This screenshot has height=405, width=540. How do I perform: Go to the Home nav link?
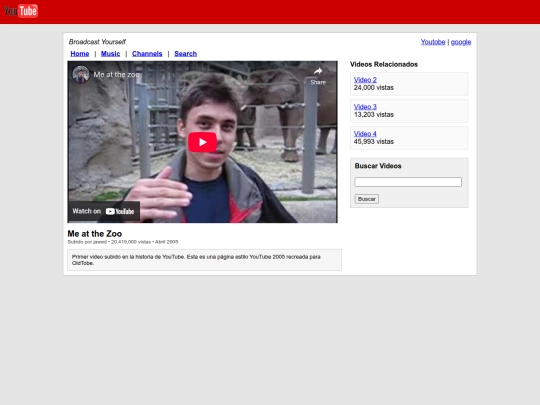click(80, 54)
